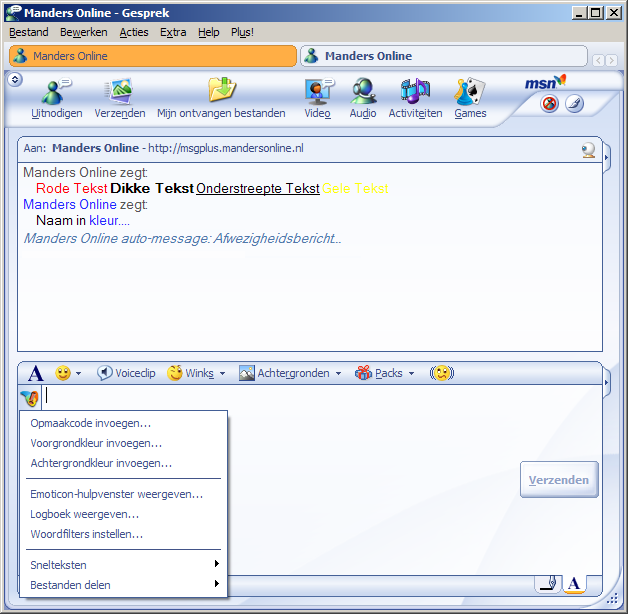The height and width of the screenshot is (614, 628).
Task: Open the Plus! menu
Action: pyautogui.click(x=242, y=32)
